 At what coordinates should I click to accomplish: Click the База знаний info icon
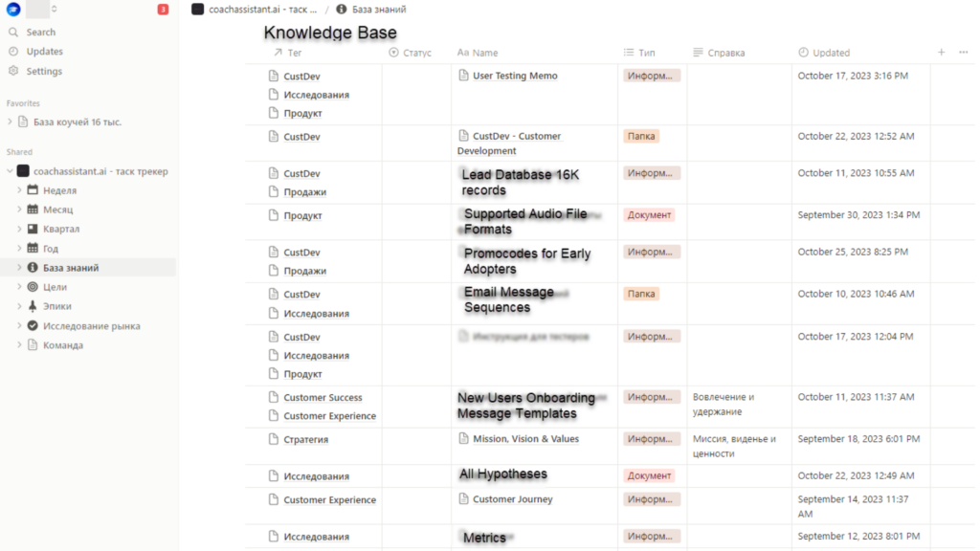33,268
